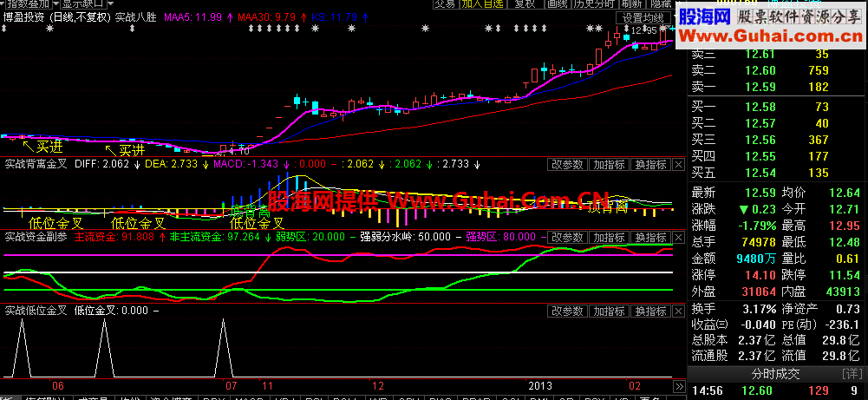This screenshot has width=868, height=400.
Task: Click 换指标 in the 实战背离金叉 panel
Action: 650,164
